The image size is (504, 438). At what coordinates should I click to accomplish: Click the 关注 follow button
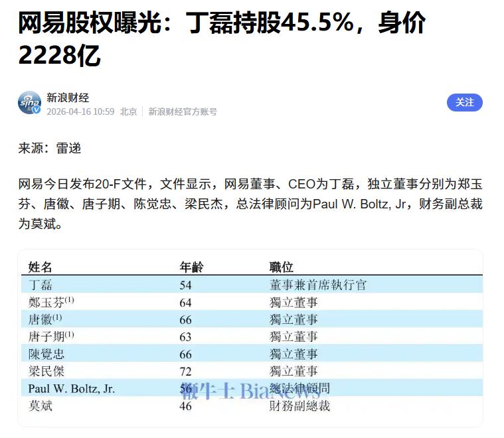(464, 102)
